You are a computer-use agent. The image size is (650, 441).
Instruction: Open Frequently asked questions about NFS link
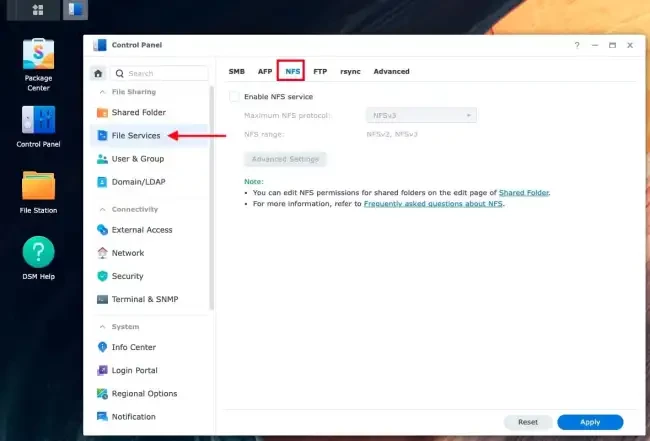433,204
